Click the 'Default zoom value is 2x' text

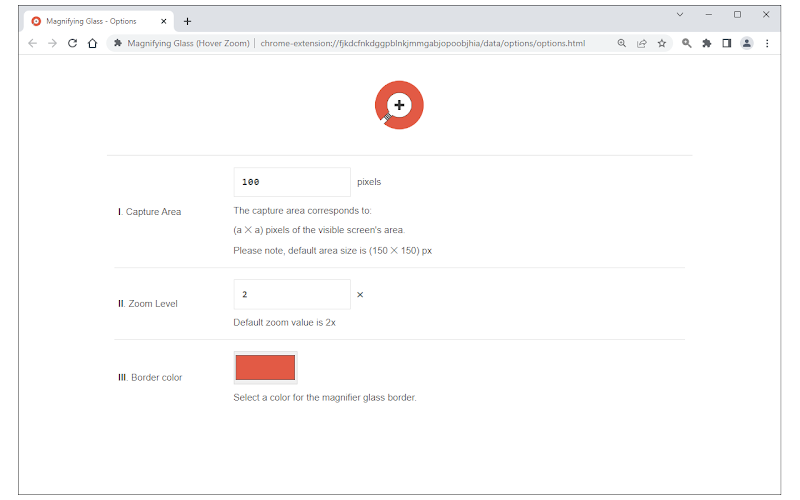pyautogui.click(x=284, y=322)
